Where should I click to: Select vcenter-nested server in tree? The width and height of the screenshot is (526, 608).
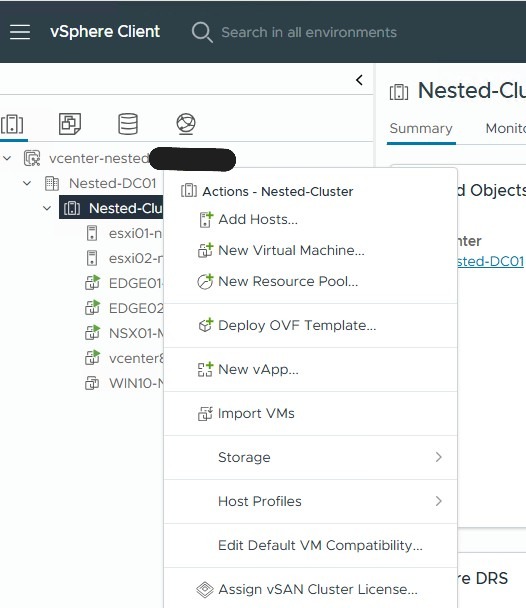(x=99, y=158)
